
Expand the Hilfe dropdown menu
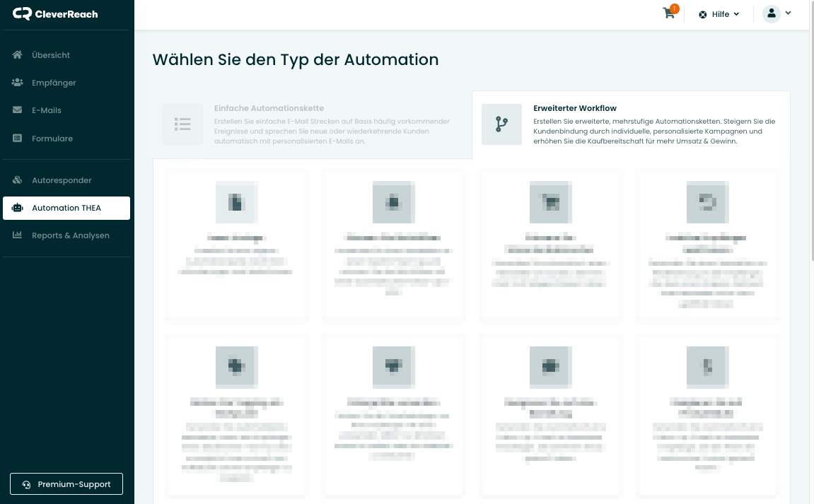[x=719, y=14]
